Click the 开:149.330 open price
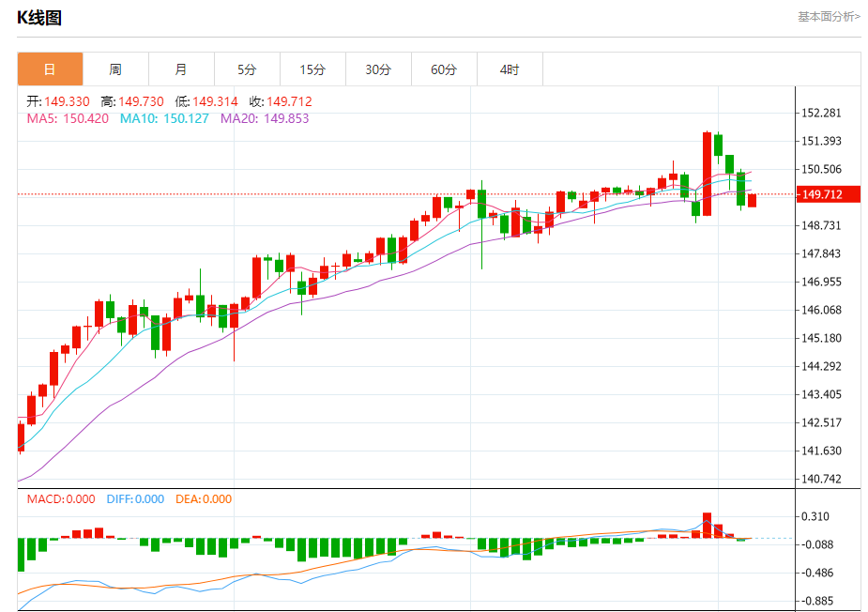The image size is (868, 612). coord(58,101)
